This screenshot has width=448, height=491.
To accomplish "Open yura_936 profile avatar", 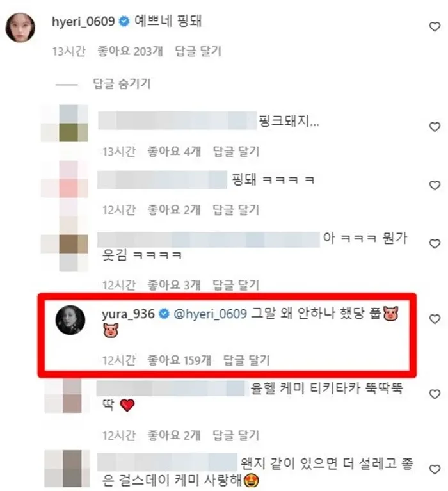I will [x=70, y=319].
